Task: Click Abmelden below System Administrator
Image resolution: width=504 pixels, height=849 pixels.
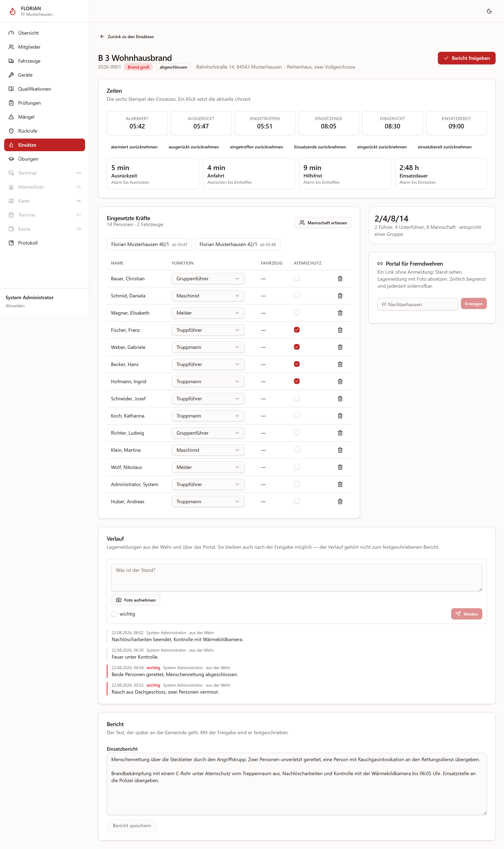Action: [x=15, y=306]
